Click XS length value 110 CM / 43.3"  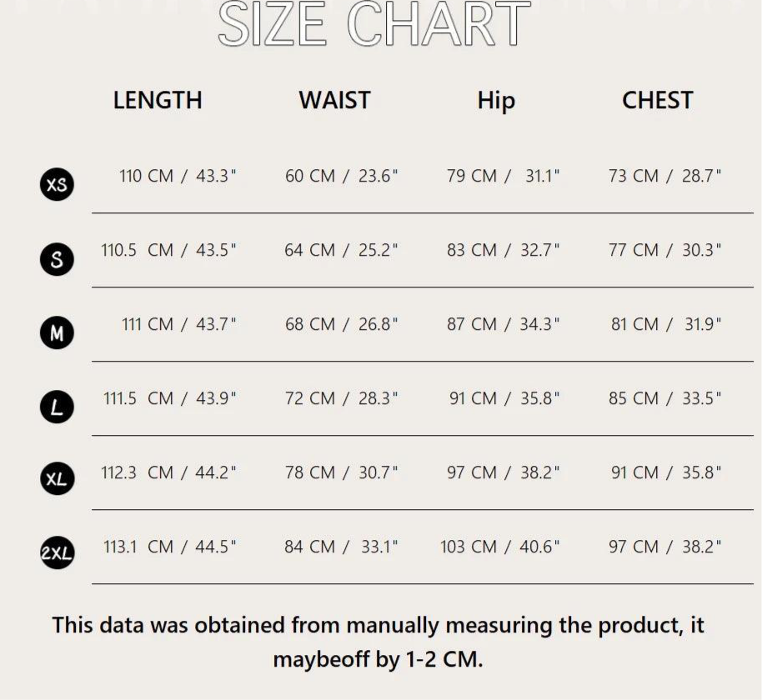(178, 176)
